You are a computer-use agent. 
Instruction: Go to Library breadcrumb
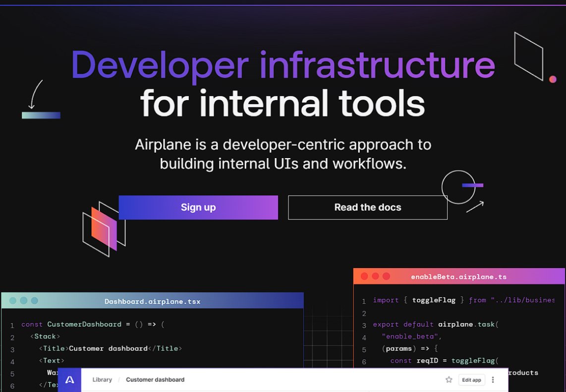coord(102,380)
